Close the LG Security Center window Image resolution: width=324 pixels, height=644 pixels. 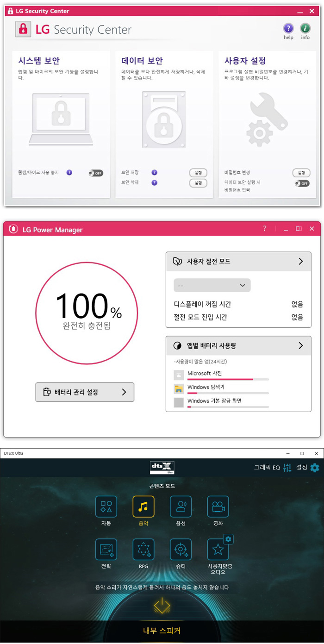pyautogui.click(x=312, y=11)
